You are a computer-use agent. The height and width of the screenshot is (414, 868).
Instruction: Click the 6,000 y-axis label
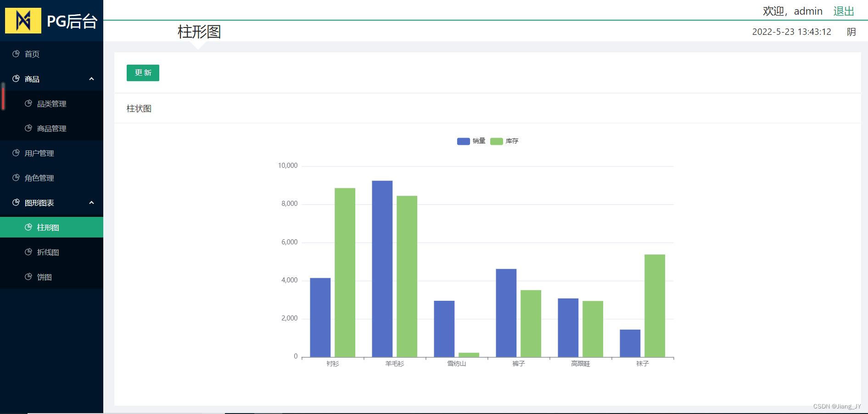point(290,242)
